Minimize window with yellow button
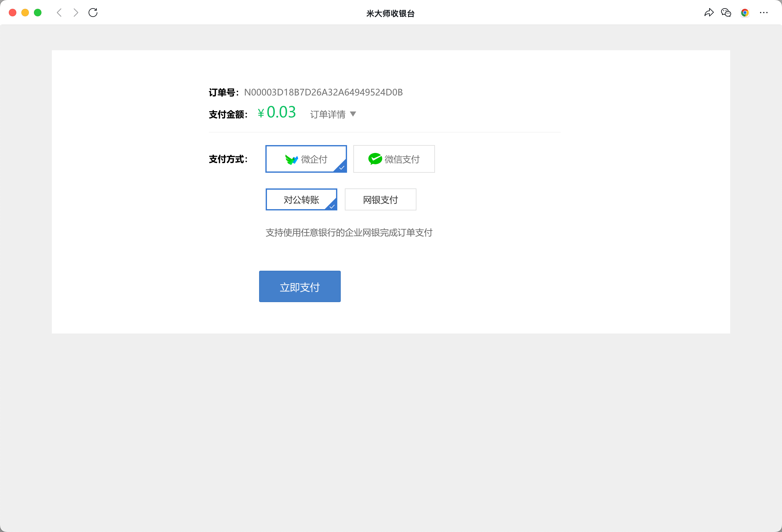 coord(25,13)
